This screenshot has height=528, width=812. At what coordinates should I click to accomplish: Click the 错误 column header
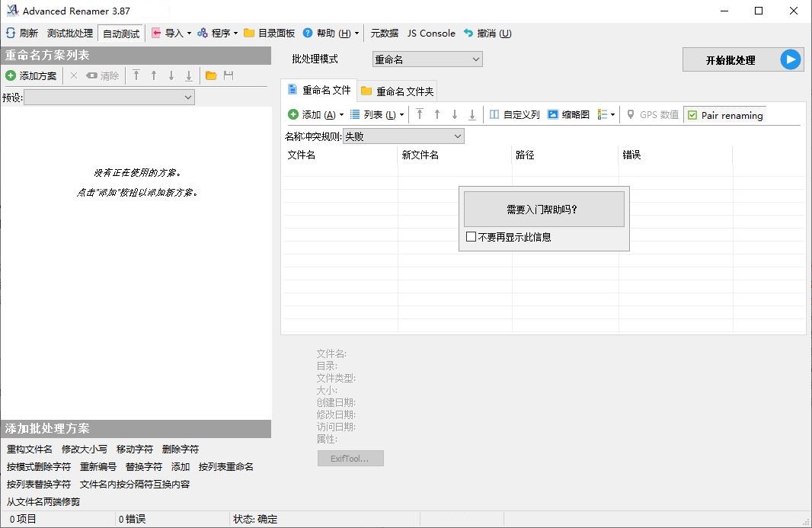pyautogui.click(x=676, y=155)
